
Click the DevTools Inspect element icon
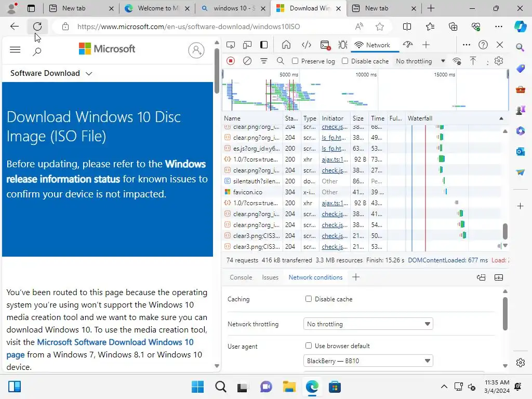pyautogui.click(x=231, y=45)
